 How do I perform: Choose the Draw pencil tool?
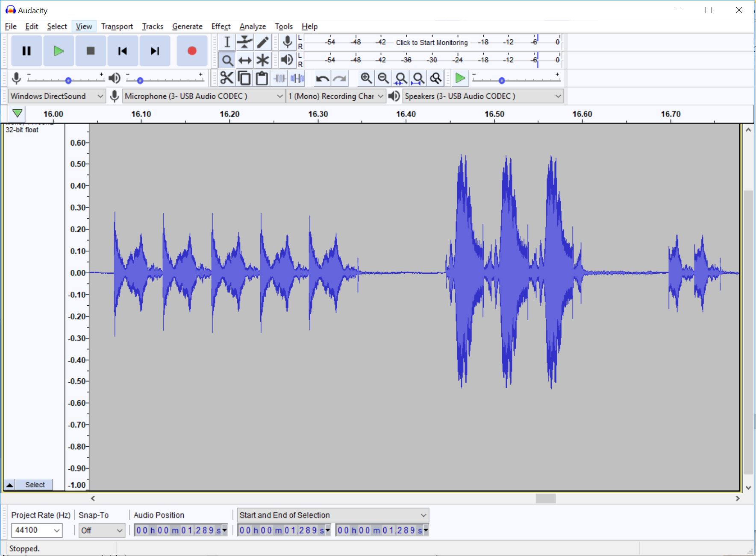coord(262,42)
